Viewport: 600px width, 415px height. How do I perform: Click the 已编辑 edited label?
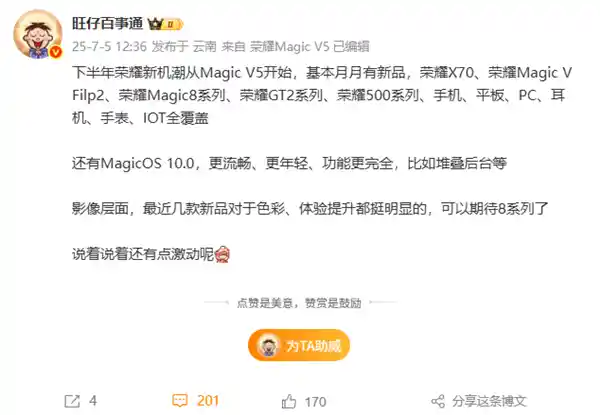click(x=351, y=47)
